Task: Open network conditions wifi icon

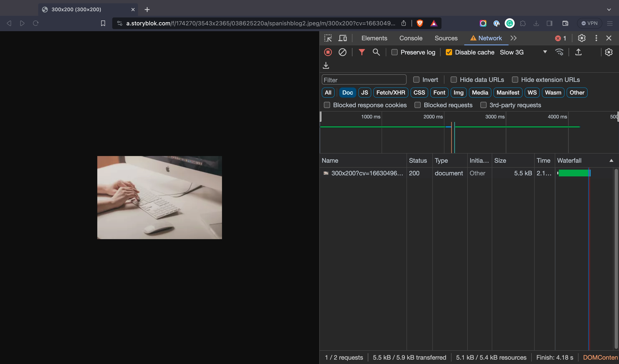Action: (559, 52)
